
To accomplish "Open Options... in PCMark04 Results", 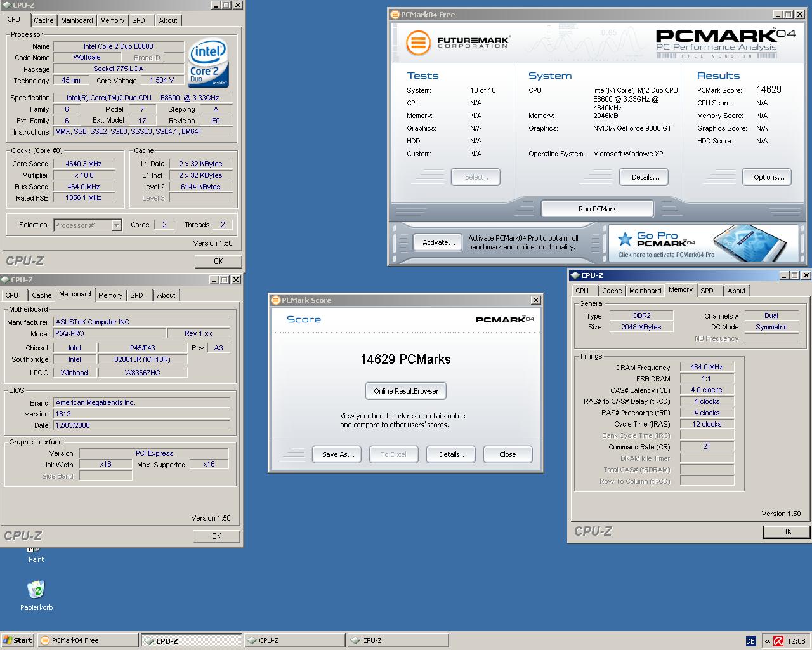I will point(769,177).
